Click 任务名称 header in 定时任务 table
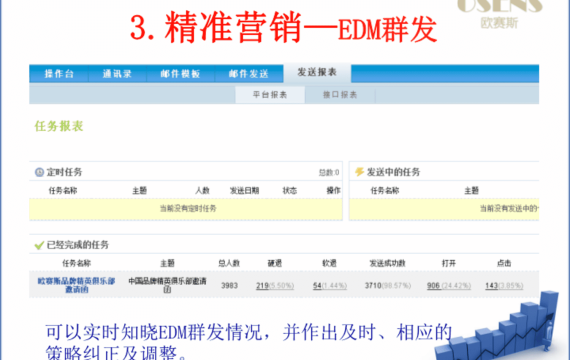This screenshot has width=570, height=360. pos(63,190)
